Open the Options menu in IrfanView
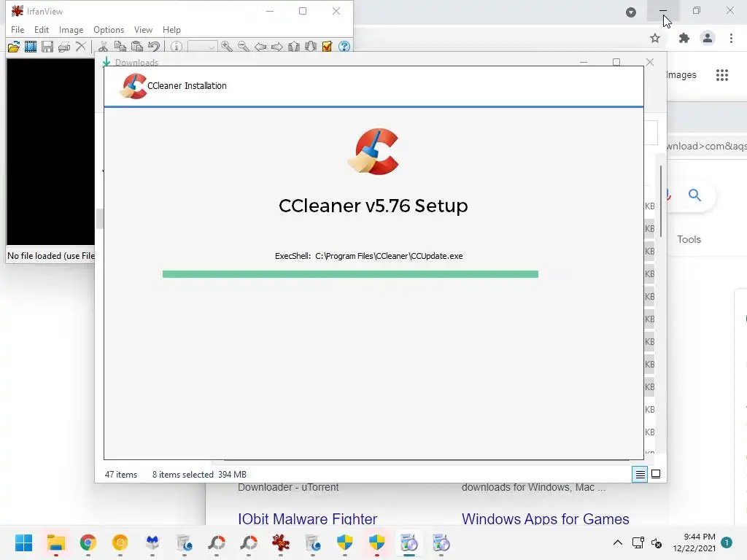The height and width of the screenshot is (560, 747). [x=109, y=29]
